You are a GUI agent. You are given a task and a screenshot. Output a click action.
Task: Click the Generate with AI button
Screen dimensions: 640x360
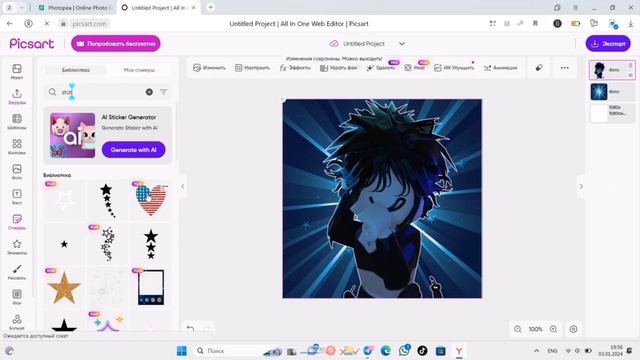(133, 150)
